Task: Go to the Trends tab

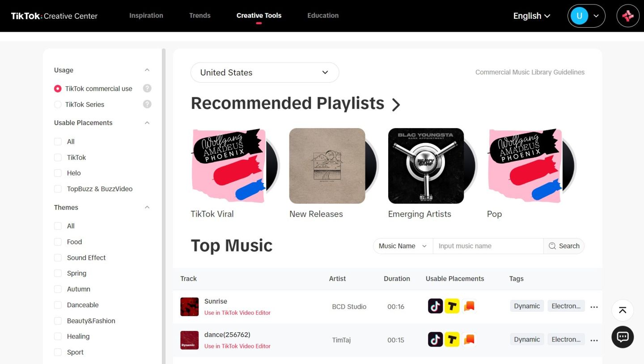Action: [x=200, y=15]
